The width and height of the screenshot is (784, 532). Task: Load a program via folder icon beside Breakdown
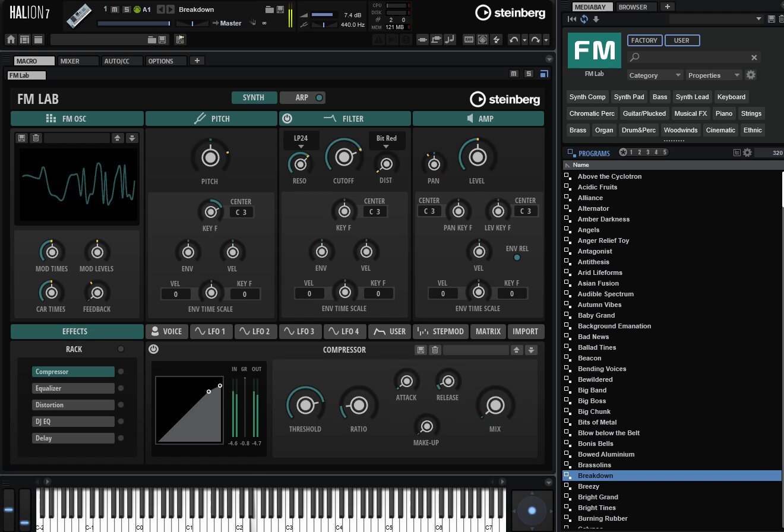(270, 9)
